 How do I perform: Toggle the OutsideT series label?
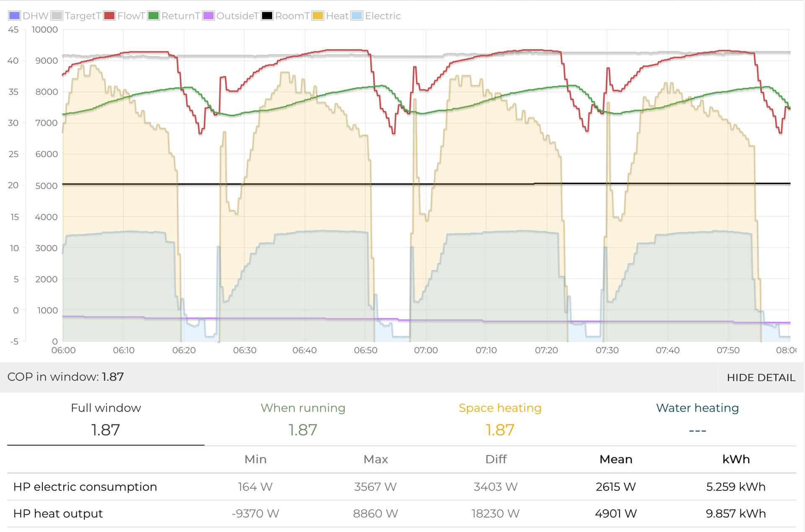pos(237,16)
